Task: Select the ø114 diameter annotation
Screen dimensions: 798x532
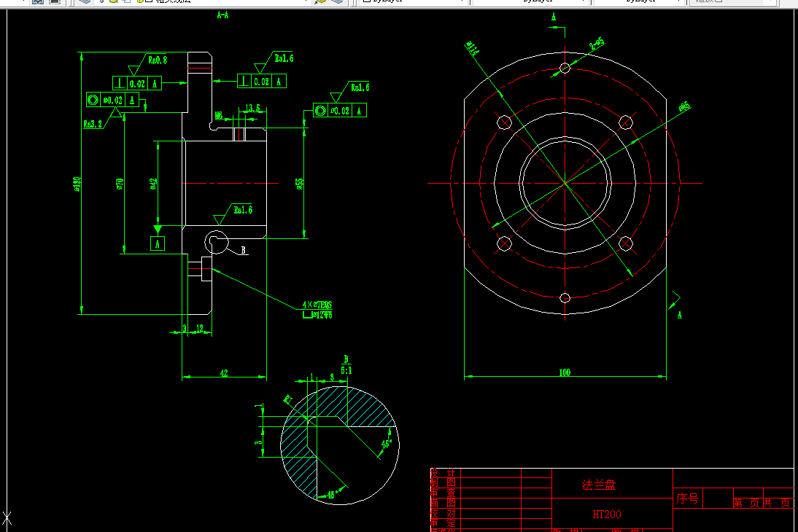Action: click(x=472, y=48)
